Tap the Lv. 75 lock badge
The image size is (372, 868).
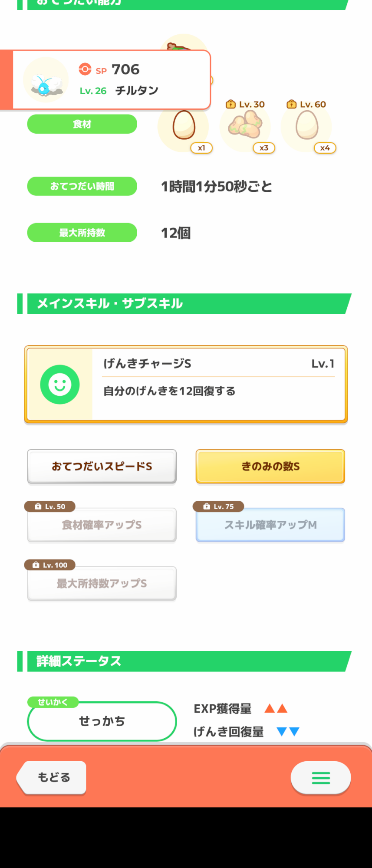click(x=218, y=506)
